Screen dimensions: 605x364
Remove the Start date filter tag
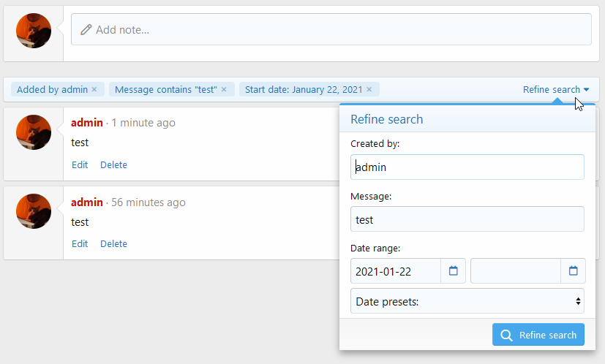point(369,90)
